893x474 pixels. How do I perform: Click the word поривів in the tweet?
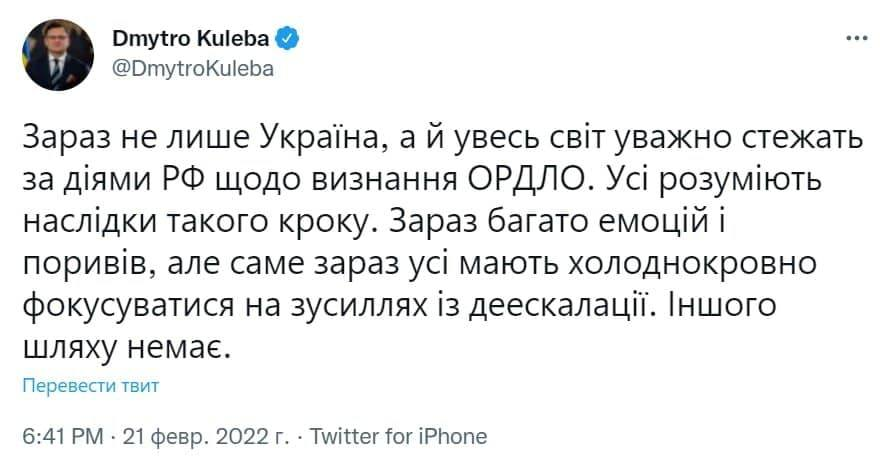click(80, 264)
